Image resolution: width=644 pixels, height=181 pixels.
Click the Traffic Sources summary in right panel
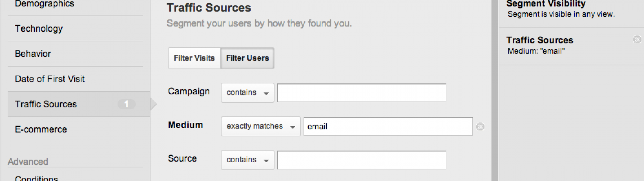[540, 45]
